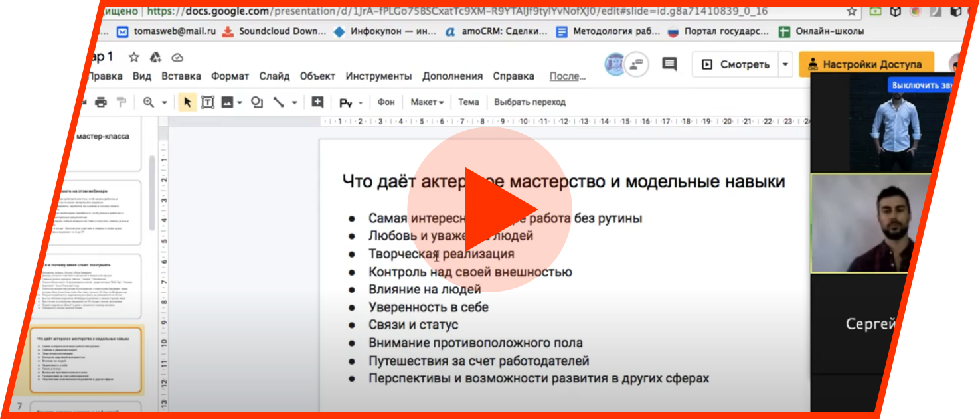Open the zoom level dropdown arrow

coord(165,103)
